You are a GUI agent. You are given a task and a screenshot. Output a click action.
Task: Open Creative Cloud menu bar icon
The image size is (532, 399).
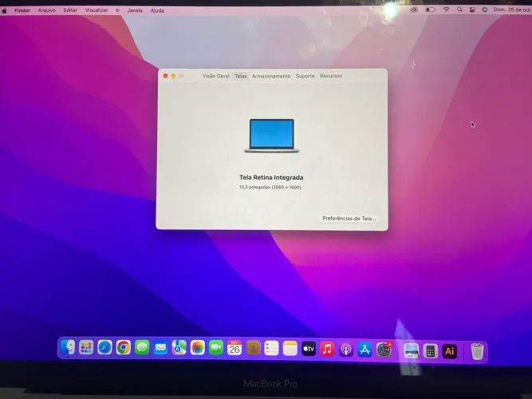[414, 10]
